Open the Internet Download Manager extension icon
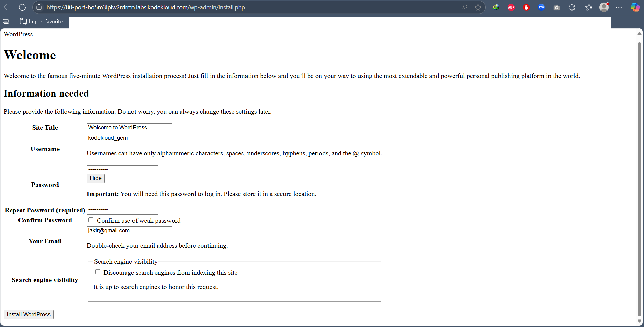 coord(496,7)
